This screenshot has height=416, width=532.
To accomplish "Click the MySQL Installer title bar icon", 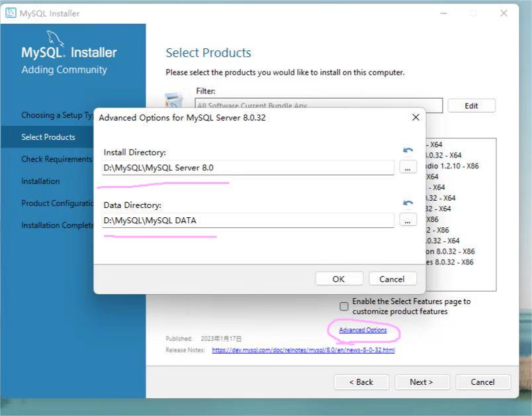I will point(11,13).
